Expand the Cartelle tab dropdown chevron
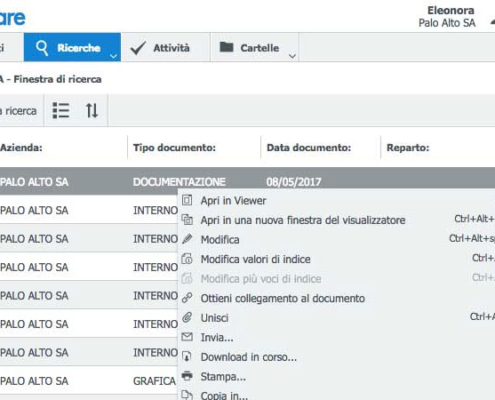This screenshot has width=495, height=400. [292, 56]
